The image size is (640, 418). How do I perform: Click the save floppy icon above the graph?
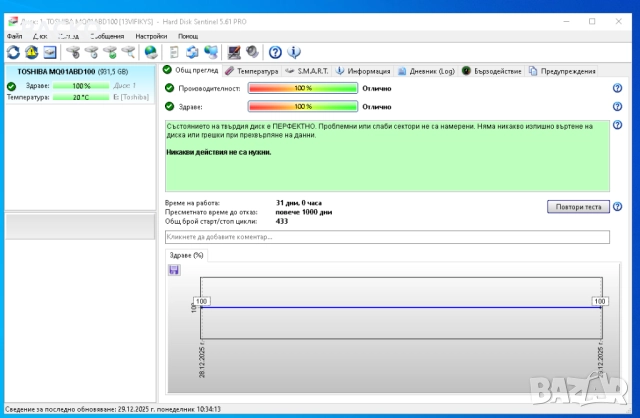[174, 270]
